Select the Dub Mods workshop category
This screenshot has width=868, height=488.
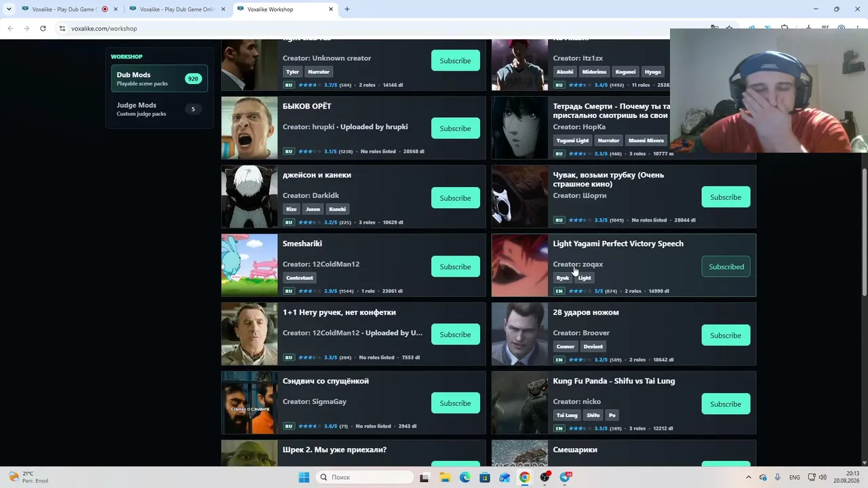coord(159,79)
